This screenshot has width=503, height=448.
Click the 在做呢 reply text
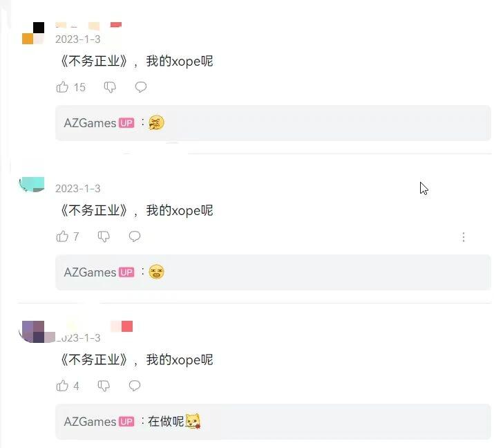[166, 421]
